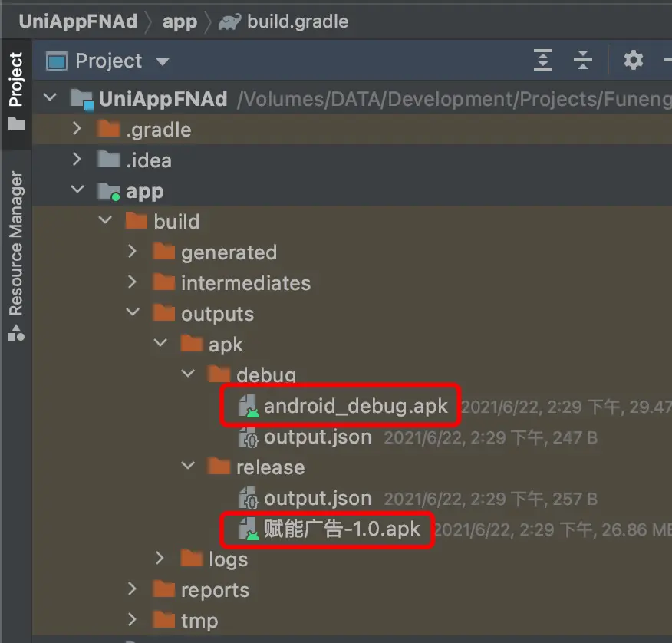Expand the .gradle folder
The height and width of the screenshot is (643, 672).
pyautogui.click(x=77, y=129)
